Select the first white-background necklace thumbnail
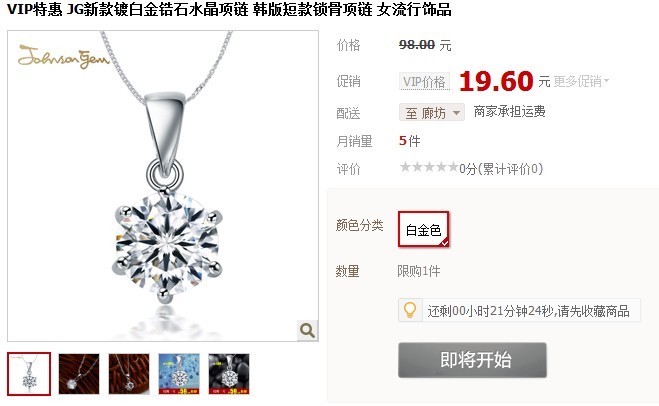 click(x=29, y=374)
